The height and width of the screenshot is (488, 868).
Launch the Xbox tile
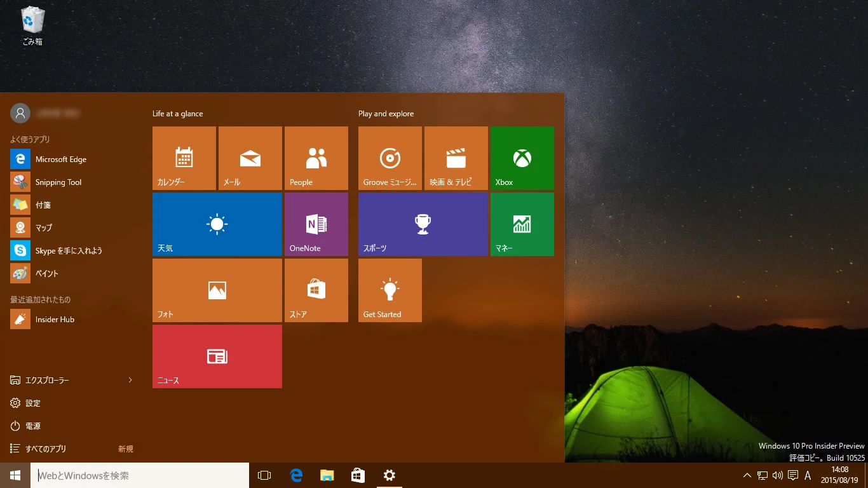[x=522, y=158]
